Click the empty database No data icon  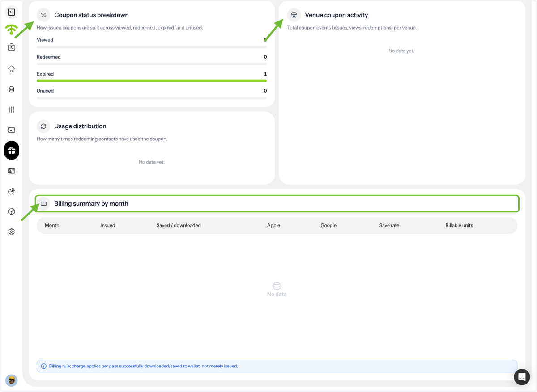[x=277, y=286]
